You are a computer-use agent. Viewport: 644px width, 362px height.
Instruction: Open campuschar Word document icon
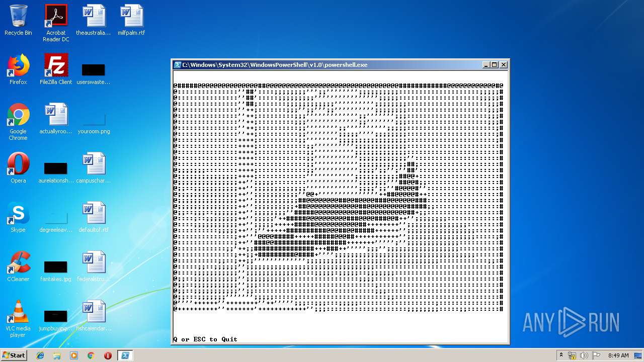(x=94, y=168)
